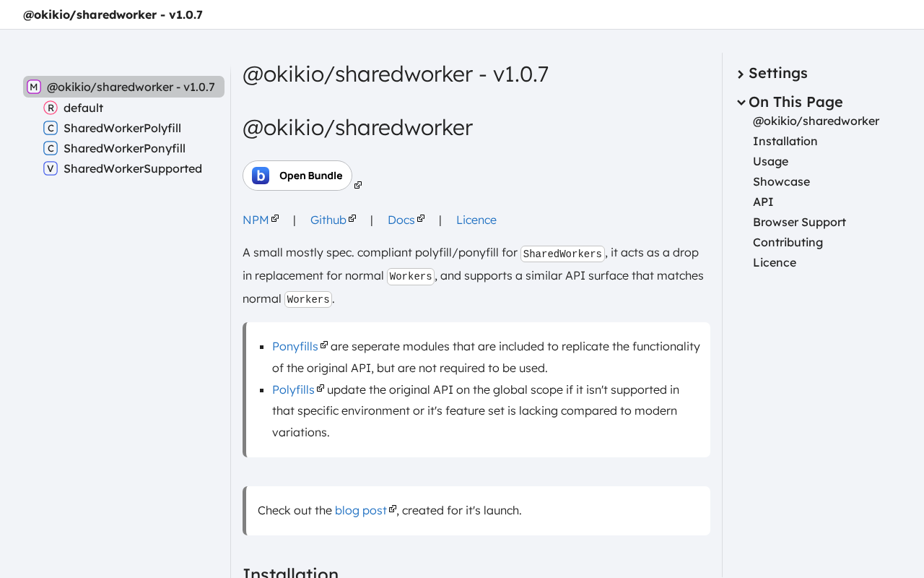Click external link icon after Docs
Viewport: 924px width, 578px height.
click(421, 218)
